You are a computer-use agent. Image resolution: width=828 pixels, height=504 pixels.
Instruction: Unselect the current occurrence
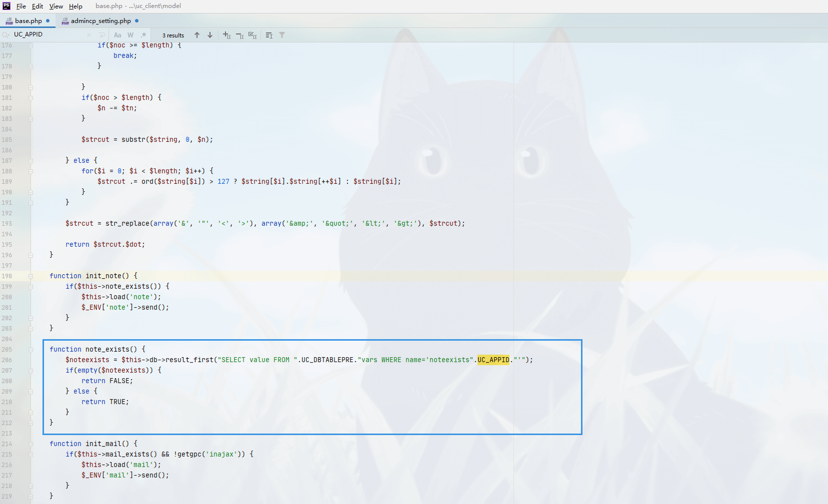click(239, 35)
